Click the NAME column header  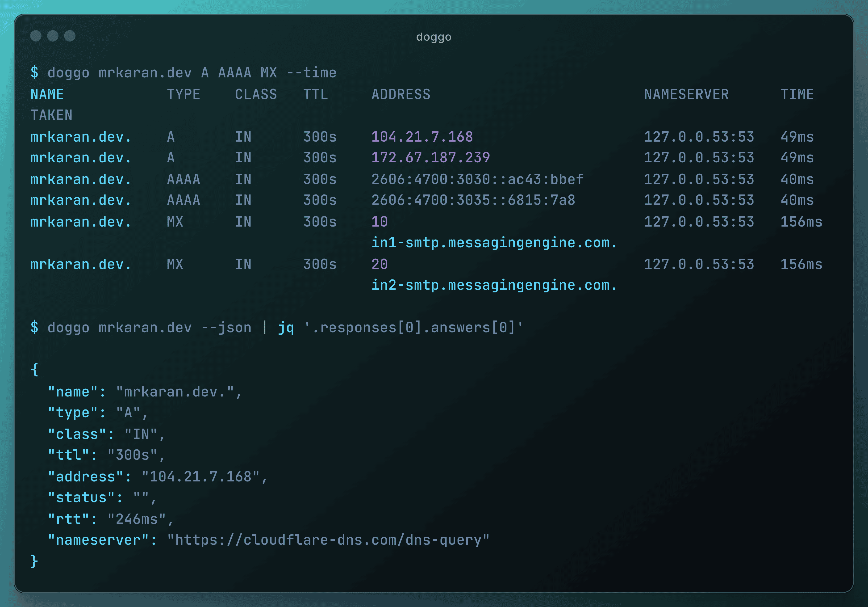pyautogui.click(x=47, y=94)
